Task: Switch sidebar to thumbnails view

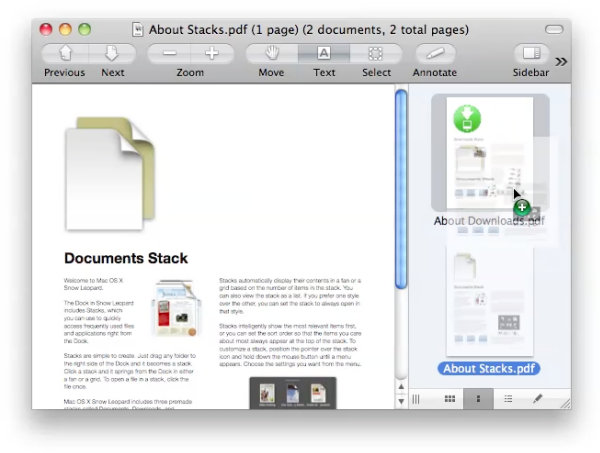Action: (479, 399)
